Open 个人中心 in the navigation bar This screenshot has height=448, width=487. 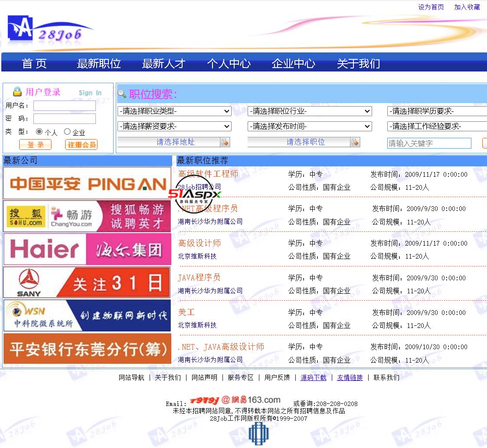(x=229, y=64)
